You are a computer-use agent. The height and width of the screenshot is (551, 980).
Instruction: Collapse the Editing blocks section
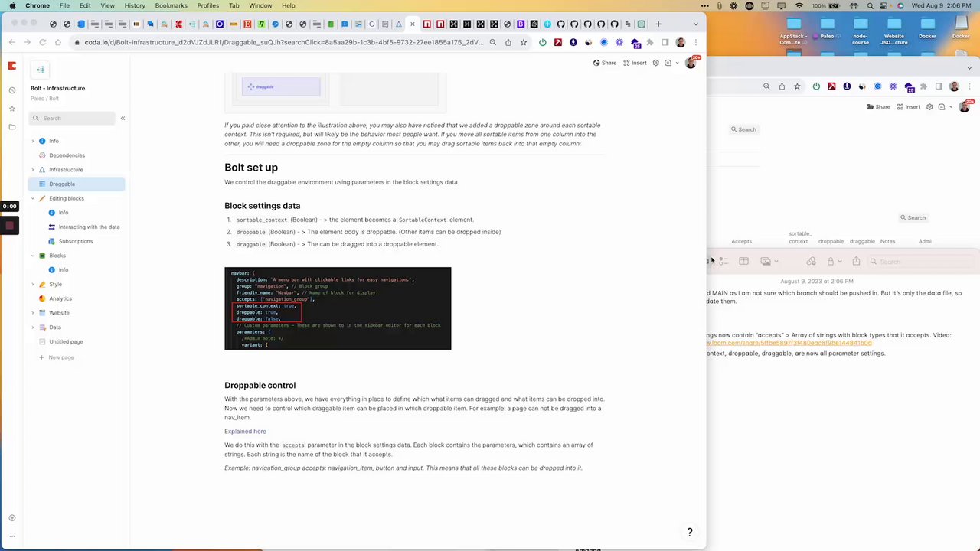click(x=33, y=198)
